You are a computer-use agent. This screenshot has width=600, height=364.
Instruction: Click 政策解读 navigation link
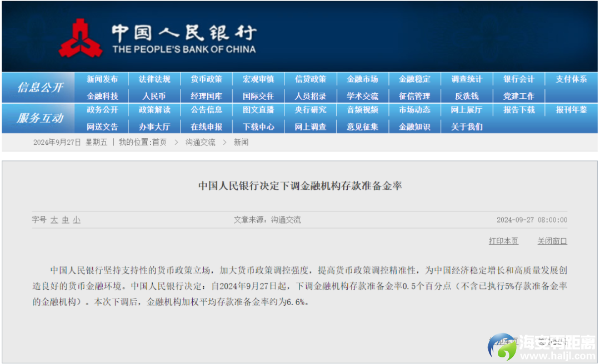154,110
